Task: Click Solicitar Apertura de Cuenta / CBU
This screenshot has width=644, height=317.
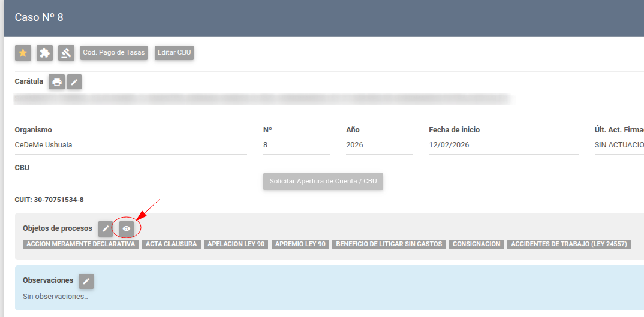Action: (323, 181)
